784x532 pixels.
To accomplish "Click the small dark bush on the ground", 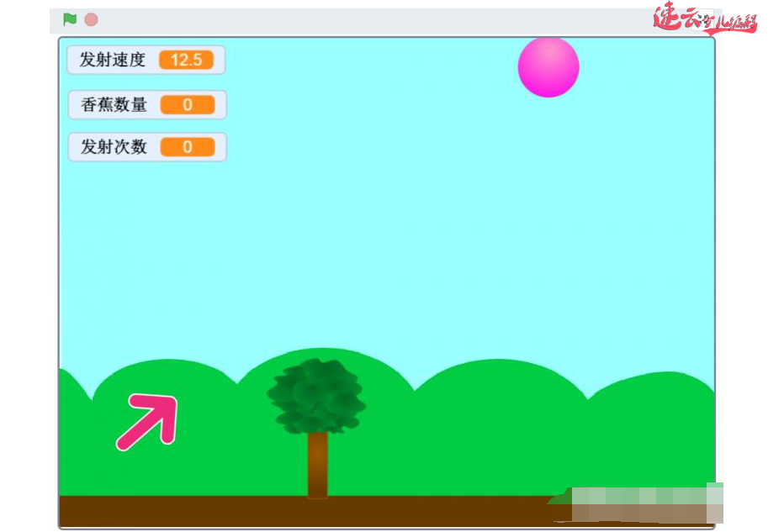I will point(559,498).
